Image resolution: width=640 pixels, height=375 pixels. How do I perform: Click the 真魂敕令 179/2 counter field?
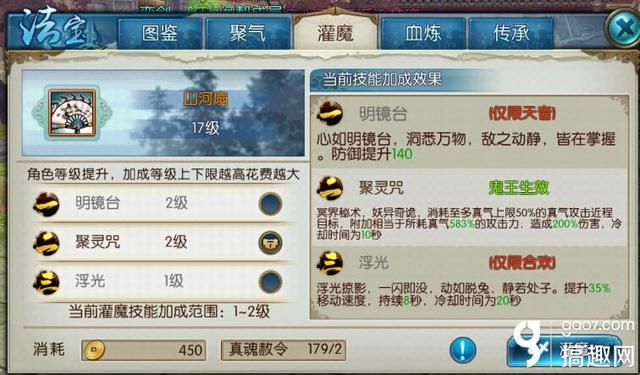283,350
